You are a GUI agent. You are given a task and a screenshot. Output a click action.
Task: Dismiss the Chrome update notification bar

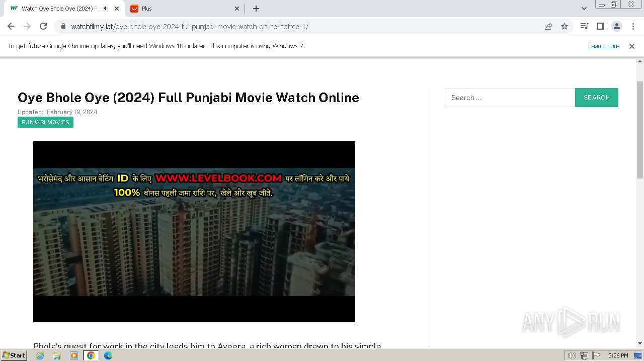[x=632, y=46]
